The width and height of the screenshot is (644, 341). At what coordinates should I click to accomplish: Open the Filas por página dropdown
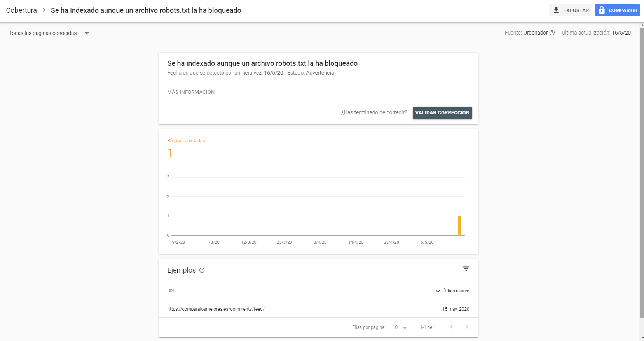point(400,327)
